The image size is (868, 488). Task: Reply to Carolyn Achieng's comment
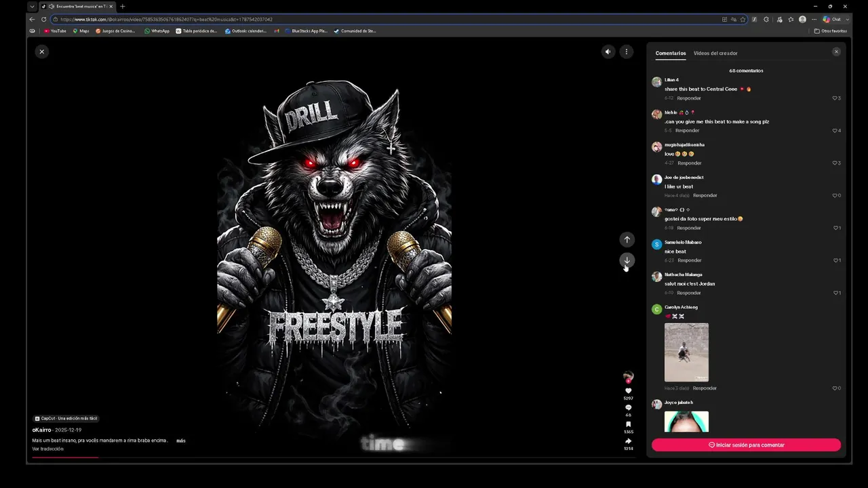pyautogui.click(x=705, y=388)
